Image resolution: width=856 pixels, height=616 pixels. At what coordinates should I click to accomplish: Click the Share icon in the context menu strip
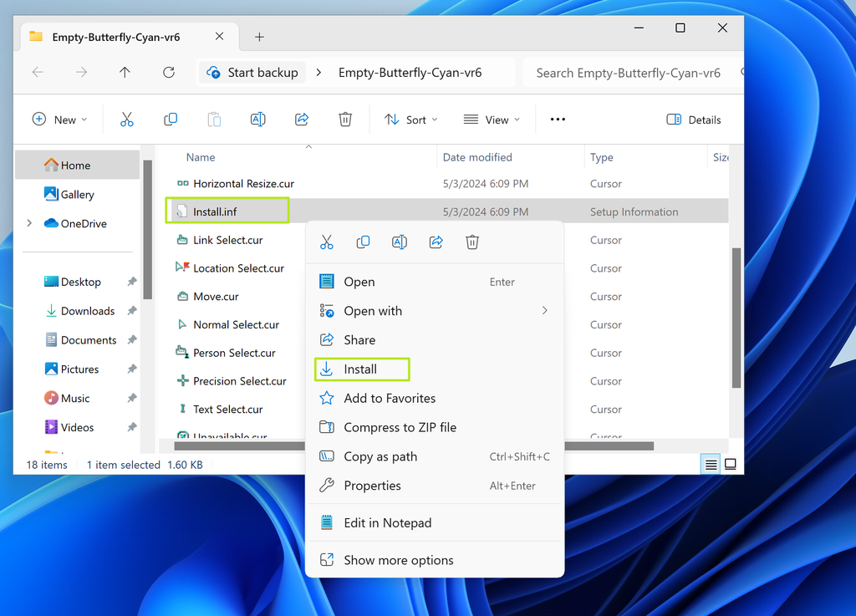coord(435,242)
